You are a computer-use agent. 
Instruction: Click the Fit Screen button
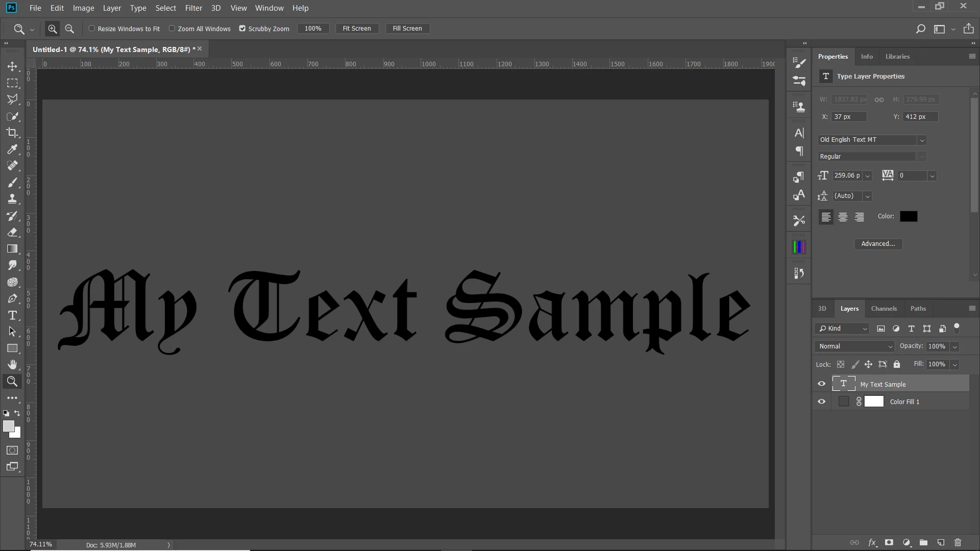coord(357,29)
